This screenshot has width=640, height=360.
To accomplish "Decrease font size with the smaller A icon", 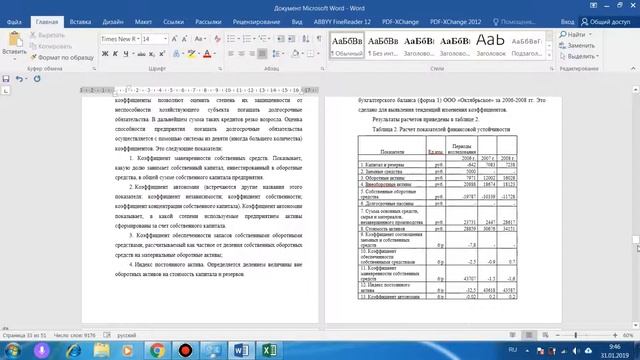I will click(x=184, y=39).
